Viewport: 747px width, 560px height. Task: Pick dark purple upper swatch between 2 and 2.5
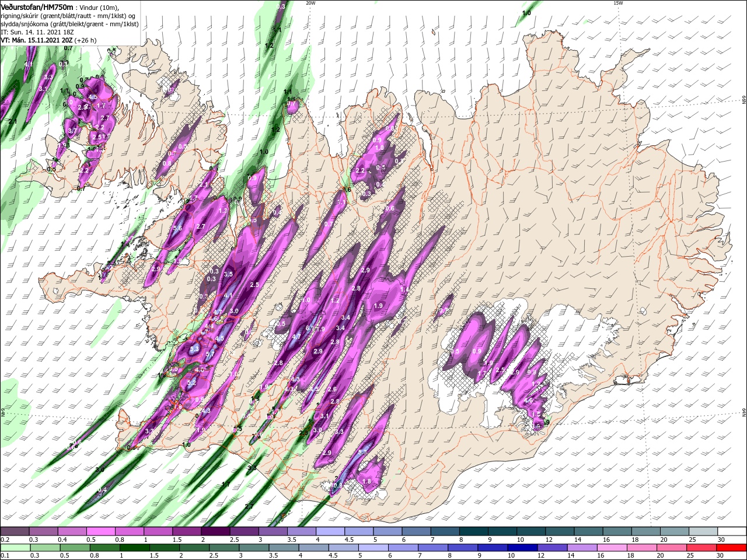click(215, 531)
